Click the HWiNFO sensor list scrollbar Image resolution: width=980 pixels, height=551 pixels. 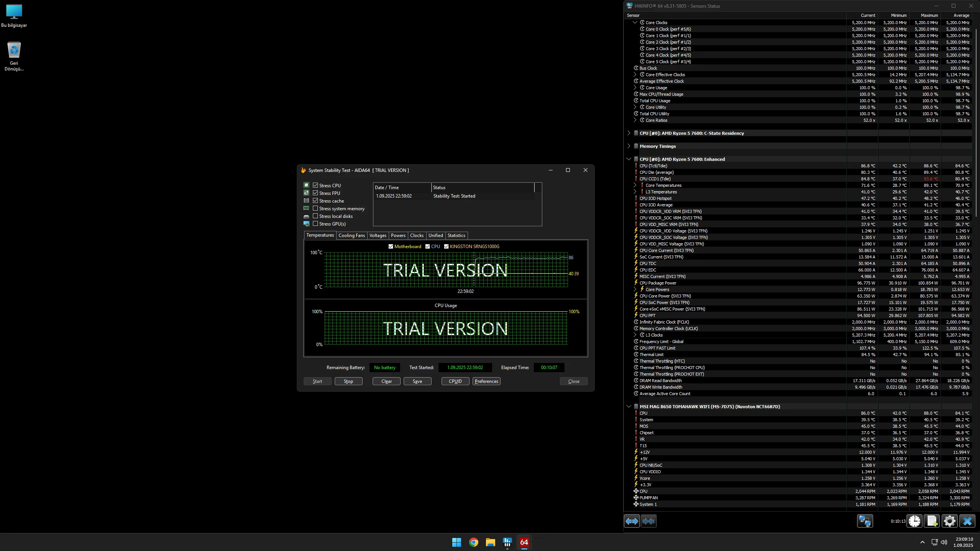click(975, 123)
